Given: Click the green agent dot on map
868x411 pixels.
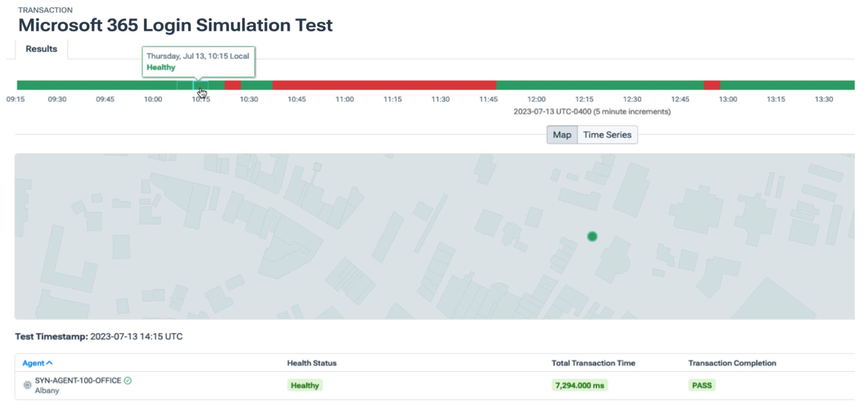Looking at the screenshot, I should coord(592,236).
